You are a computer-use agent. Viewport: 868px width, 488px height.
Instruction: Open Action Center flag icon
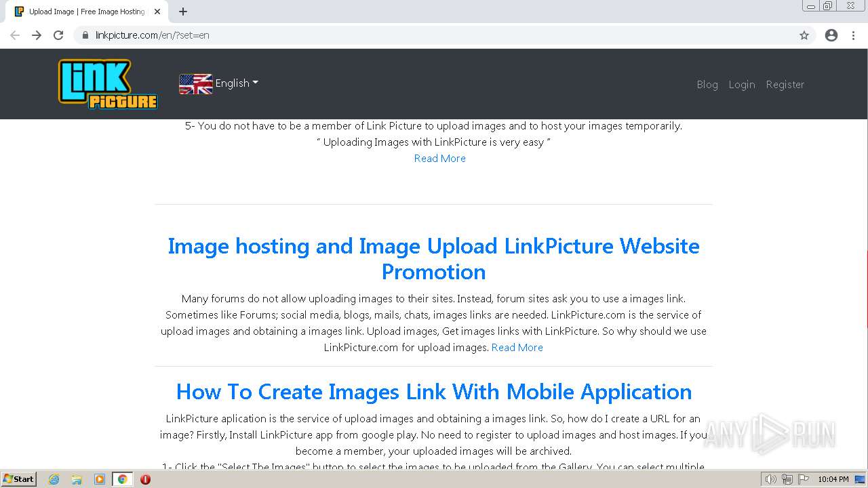pyautogui.click(x=804, y=479)
